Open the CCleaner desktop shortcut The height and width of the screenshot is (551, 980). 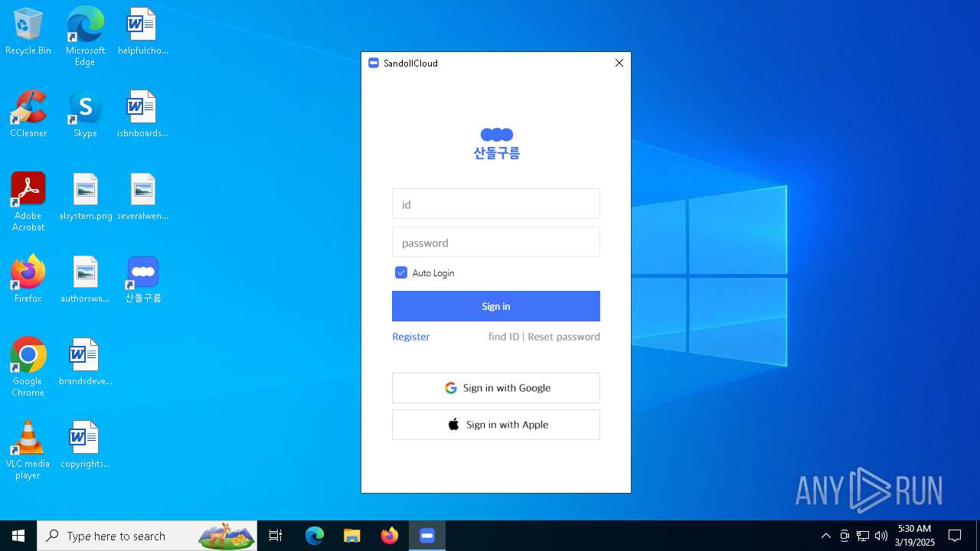[28, 114]
